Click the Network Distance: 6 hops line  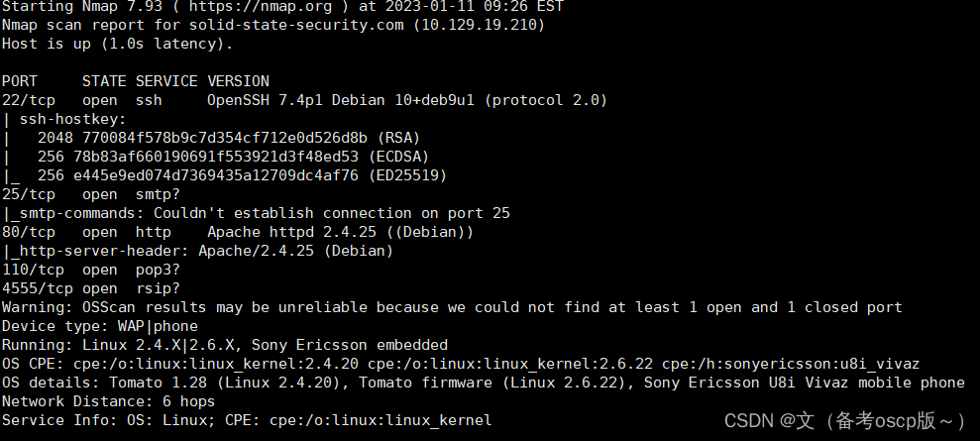click(109, 401)
